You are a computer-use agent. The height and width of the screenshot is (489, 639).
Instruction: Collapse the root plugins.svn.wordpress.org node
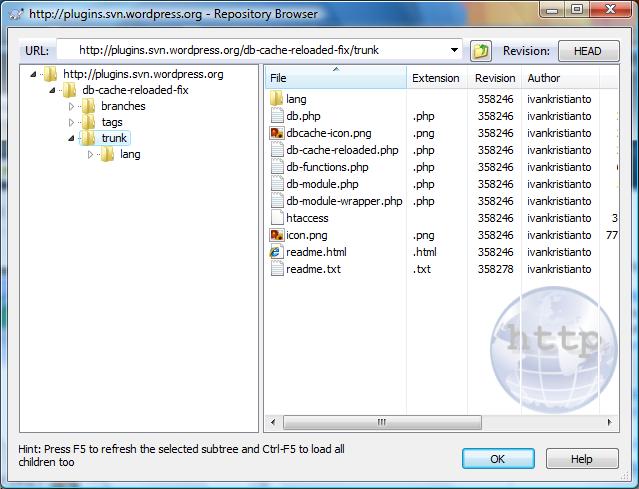33,74
